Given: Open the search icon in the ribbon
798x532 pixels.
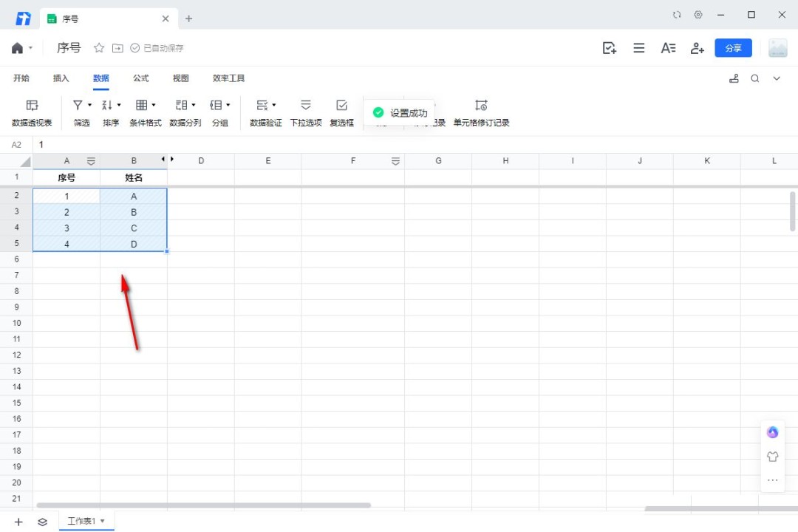Looking at the screenshot, I should [755, 78].
